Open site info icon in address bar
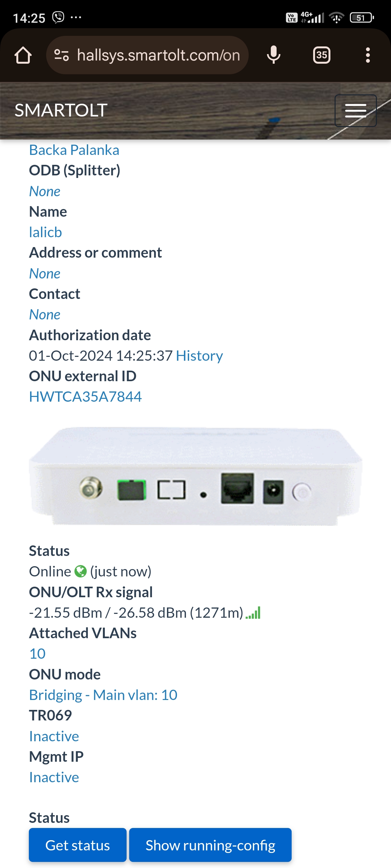 point(62,55)
